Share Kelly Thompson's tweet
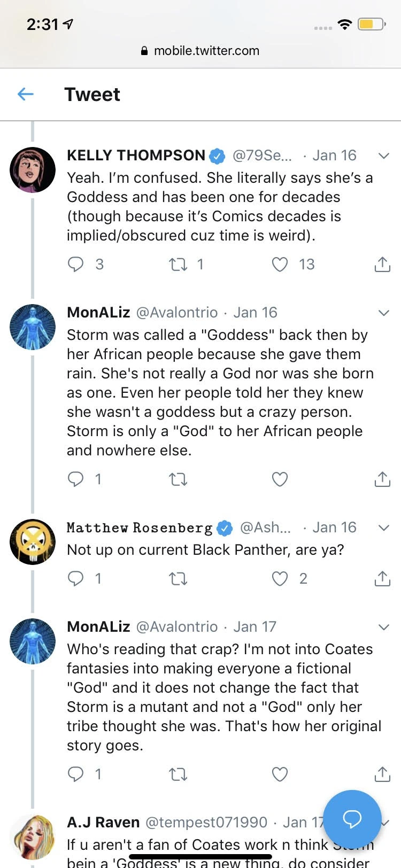 (382, 264)
